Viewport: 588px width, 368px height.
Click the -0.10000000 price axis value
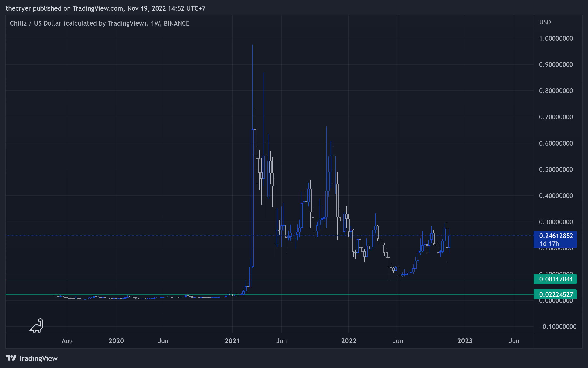pyautogui.click(x=558, y=327)
